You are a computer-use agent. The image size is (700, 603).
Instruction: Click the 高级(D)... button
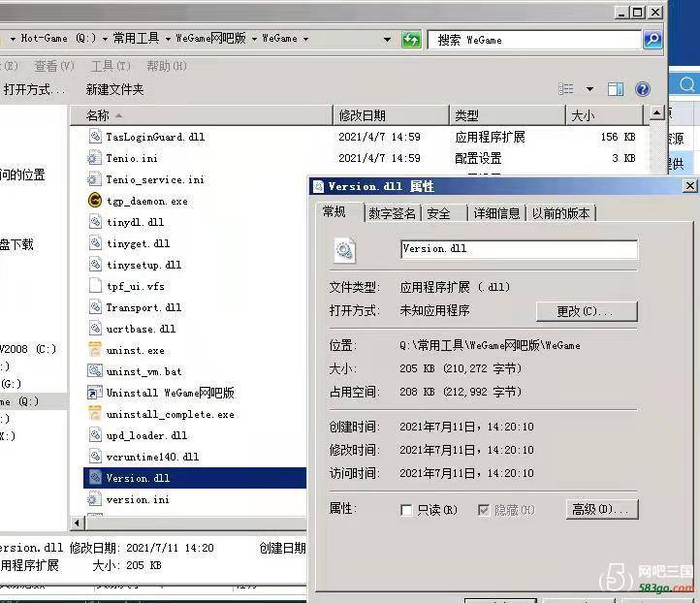pos(602,509)
